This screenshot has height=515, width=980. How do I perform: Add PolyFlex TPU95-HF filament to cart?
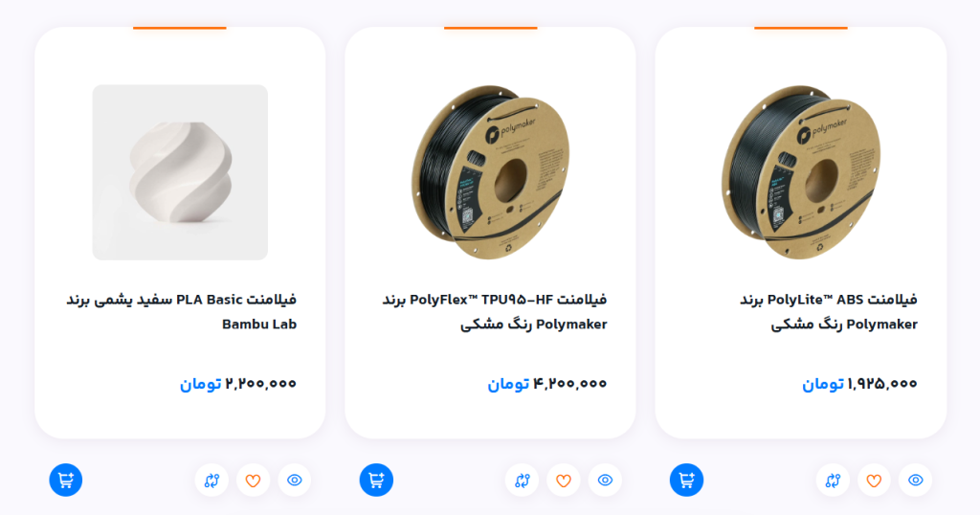pyautogui.click(x=376, y=480)
